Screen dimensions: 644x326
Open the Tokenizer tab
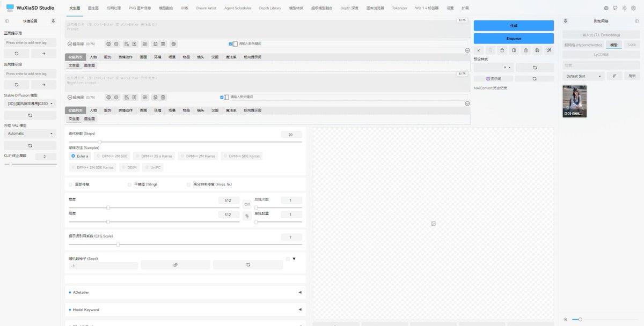pos(399,8)
